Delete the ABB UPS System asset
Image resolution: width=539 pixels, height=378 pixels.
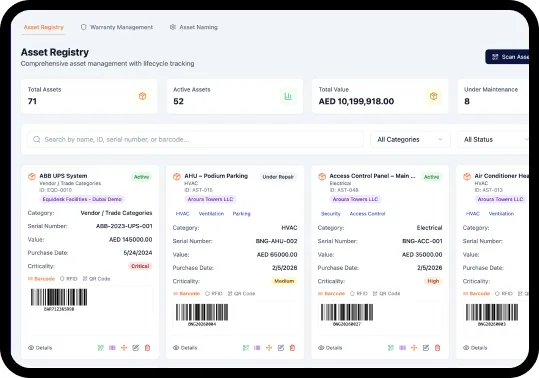[x=147, y=348]
